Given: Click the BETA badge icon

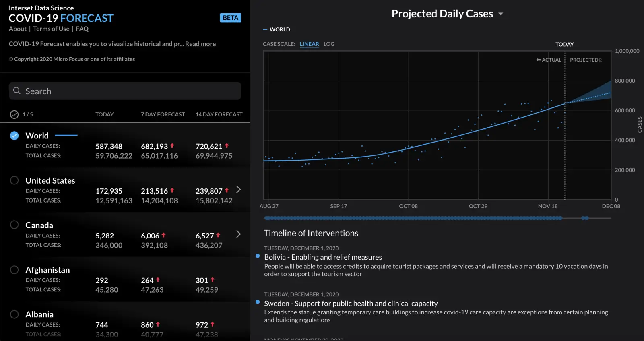Looking at the screenshot, I should pyautogui.click(x=231, y=18).
